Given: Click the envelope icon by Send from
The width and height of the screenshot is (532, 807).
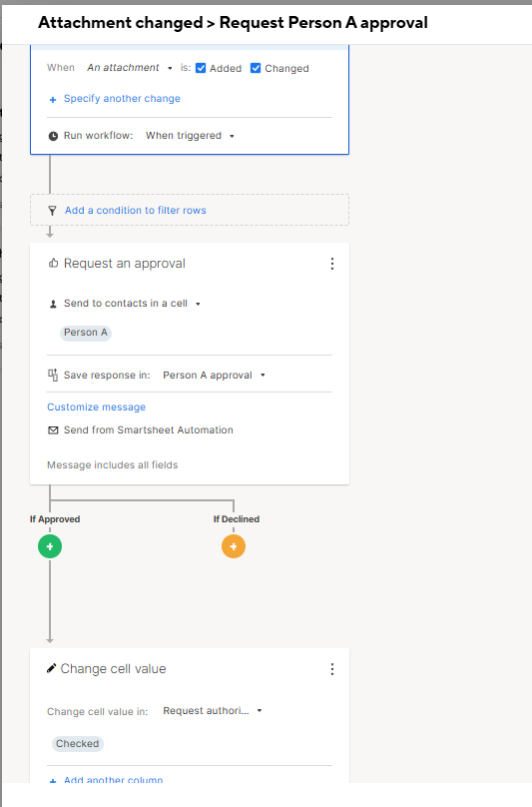Looking at the screenshot, I should pyautogui.click(x=53, y=429).
